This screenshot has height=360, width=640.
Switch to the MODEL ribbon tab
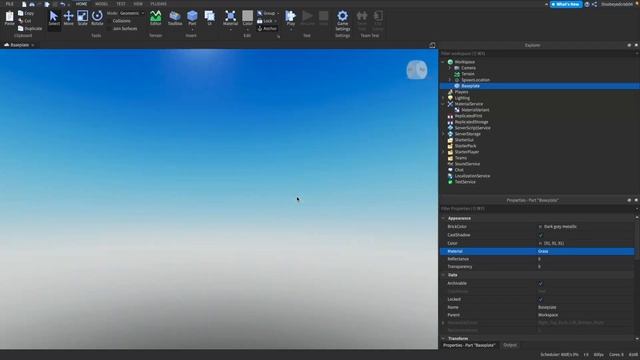coord(101,4)
